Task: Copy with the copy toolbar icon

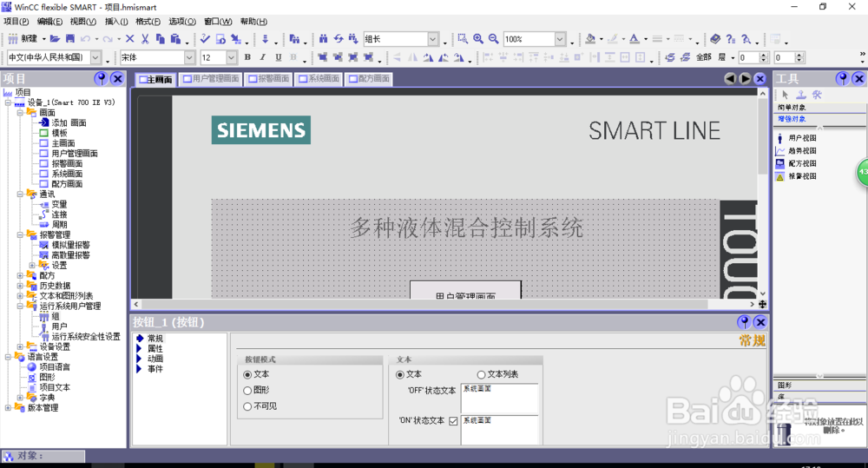Action: tap(160, 39)
